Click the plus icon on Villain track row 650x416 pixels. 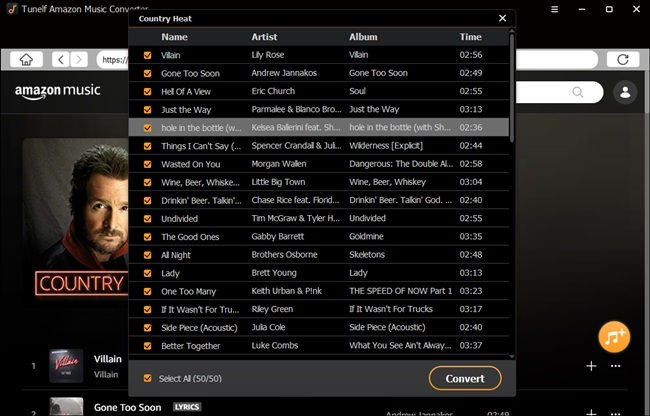(591, 367)
